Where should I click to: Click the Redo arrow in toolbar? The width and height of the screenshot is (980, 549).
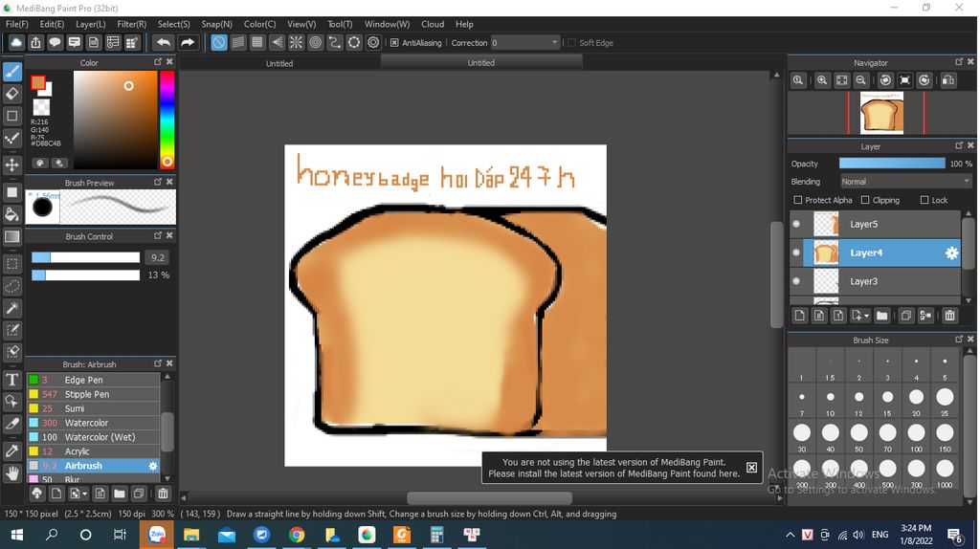click(187, 42)
